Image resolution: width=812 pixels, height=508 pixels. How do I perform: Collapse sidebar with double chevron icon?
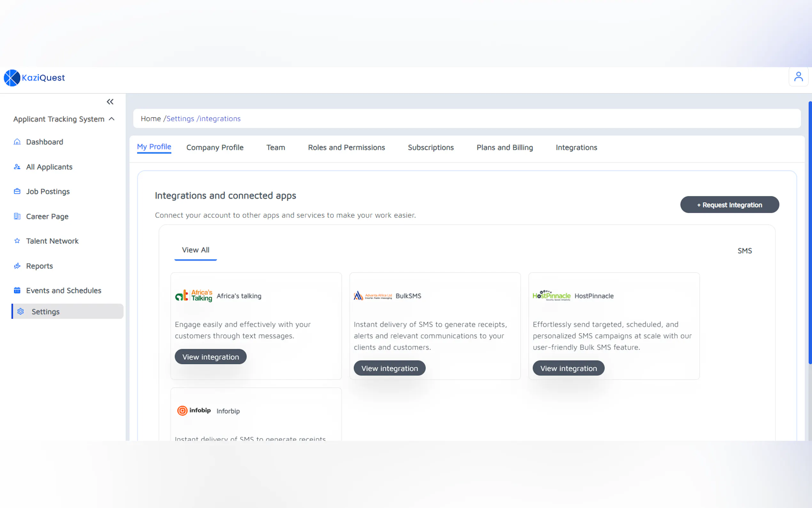(110, 102)
